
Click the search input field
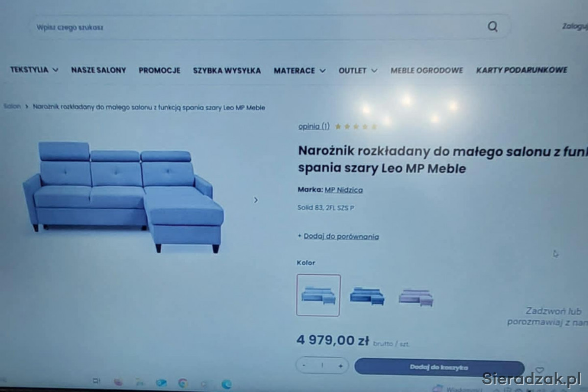coord(260,27)
